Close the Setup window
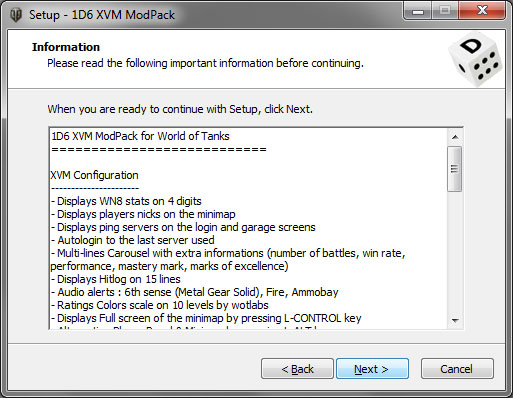 483,11
